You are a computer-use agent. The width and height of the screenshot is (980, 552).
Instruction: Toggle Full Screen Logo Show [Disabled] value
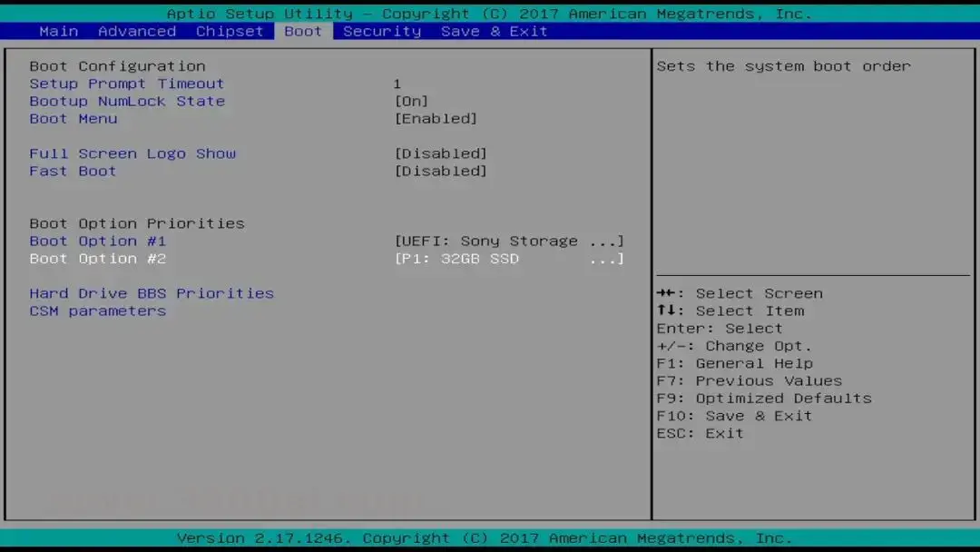click(441, 153)
